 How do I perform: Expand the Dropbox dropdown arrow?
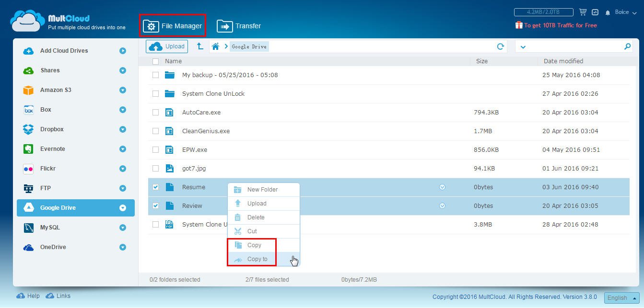(x=123, y=129)
